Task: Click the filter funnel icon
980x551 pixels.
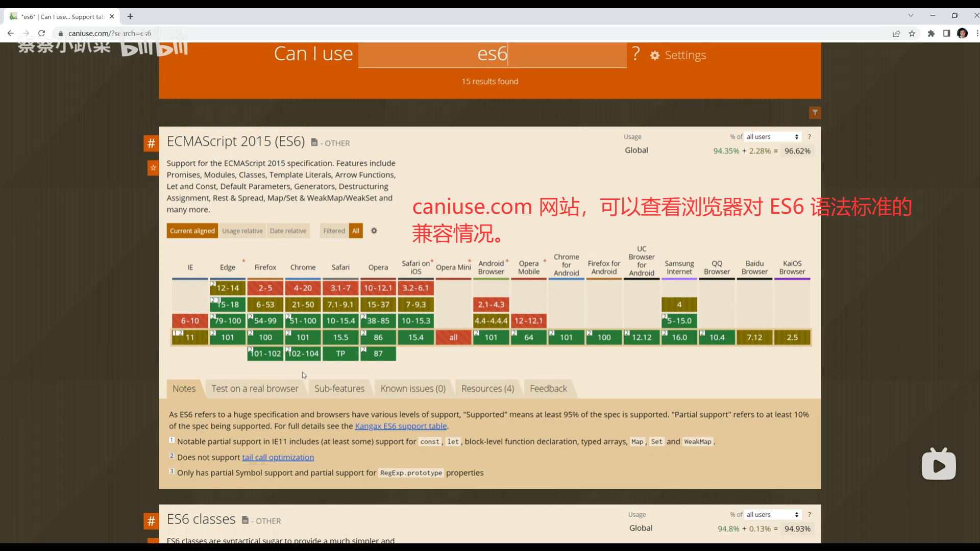Action: [x=815, y=113]
